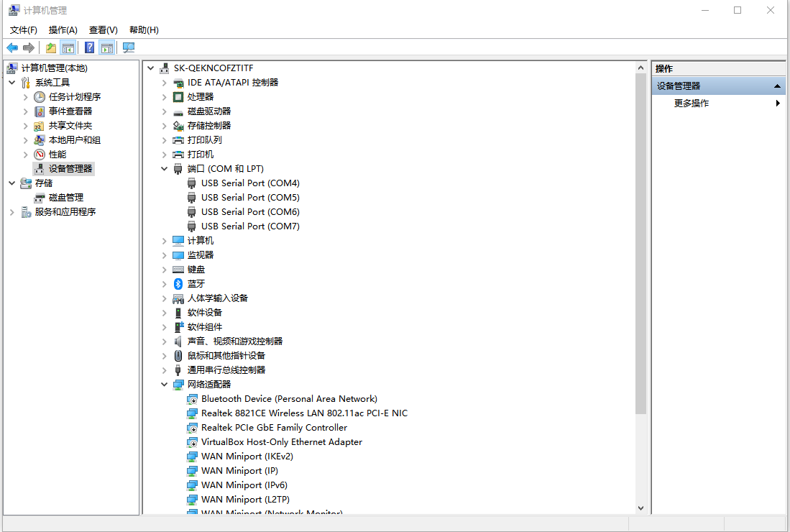Select the Bluetooth (蓝牙) device category icon
790x532 pixels.
(x=178, y=283)
